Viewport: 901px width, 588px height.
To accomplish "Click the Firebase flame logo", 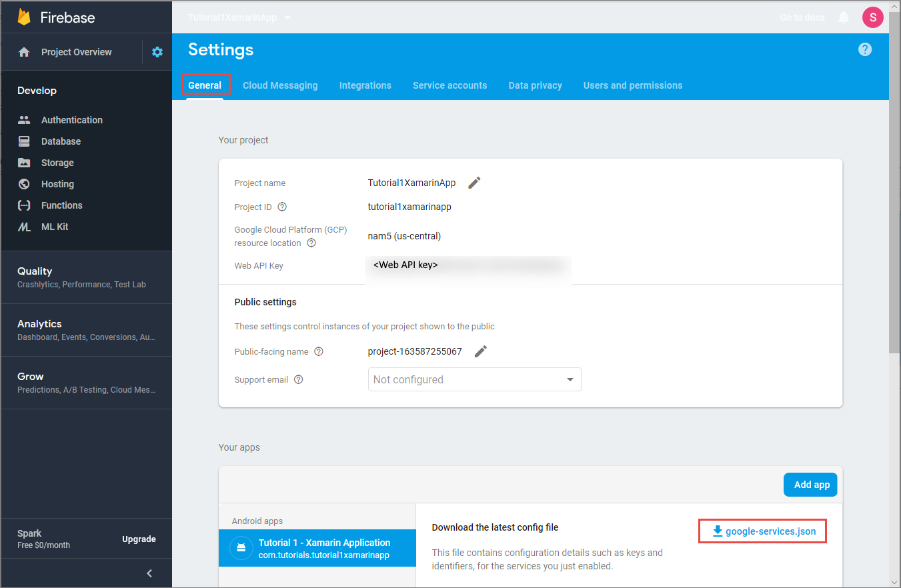I will [x=25, y=17].
